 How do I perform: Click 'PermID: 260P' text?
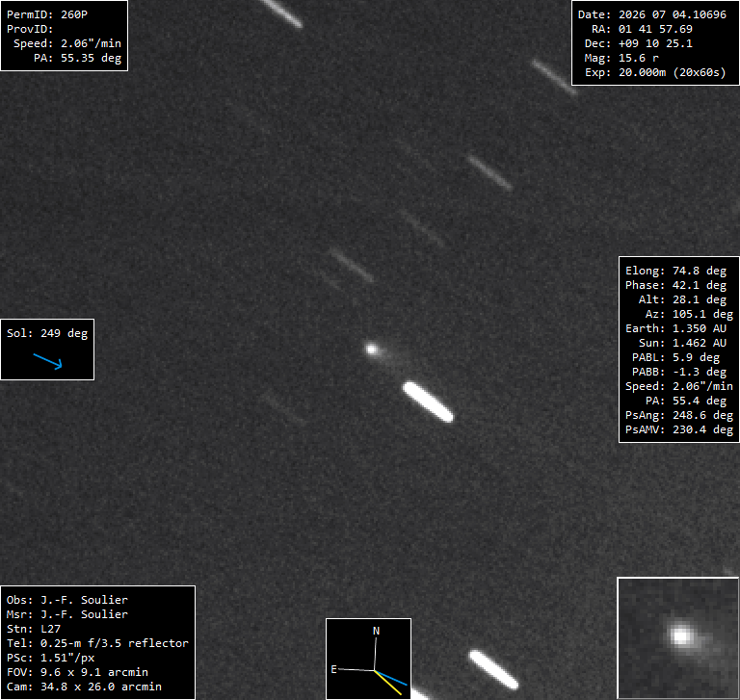pos(46,14)
